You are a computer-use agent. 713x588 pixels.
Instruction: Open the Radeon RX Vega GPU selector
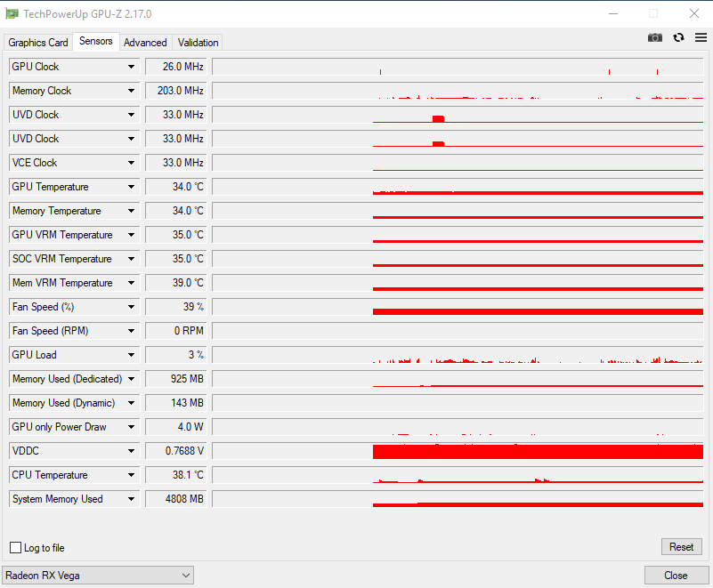98,576
